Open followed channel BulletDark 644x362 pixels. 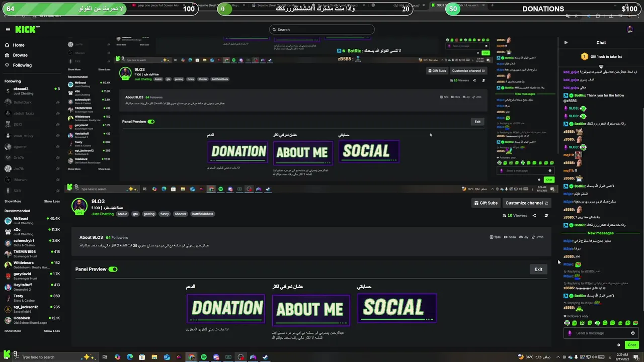coord(32,102)
